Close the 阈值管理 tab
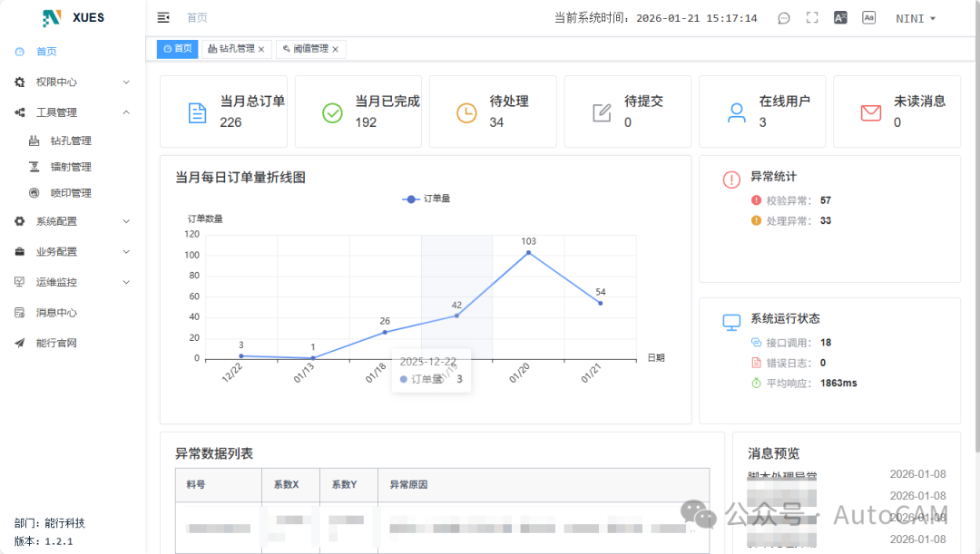The height and width of the screenshot is (554, 980). 335,49
